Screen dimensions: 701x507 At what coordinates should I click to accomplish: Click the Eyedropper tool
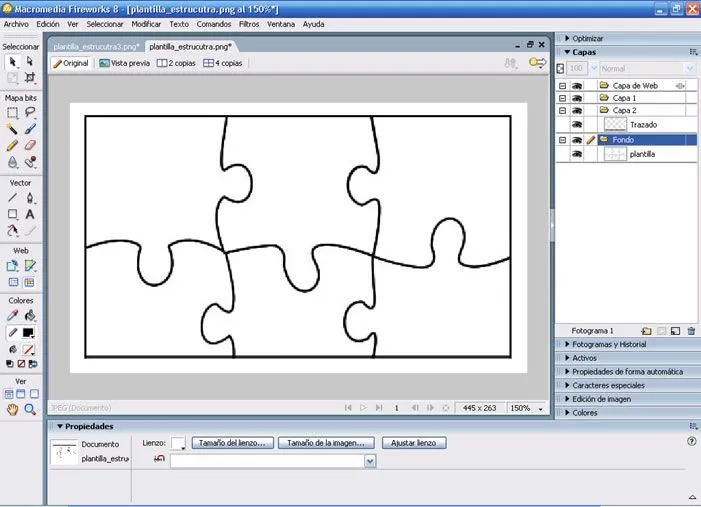point(12,315)
